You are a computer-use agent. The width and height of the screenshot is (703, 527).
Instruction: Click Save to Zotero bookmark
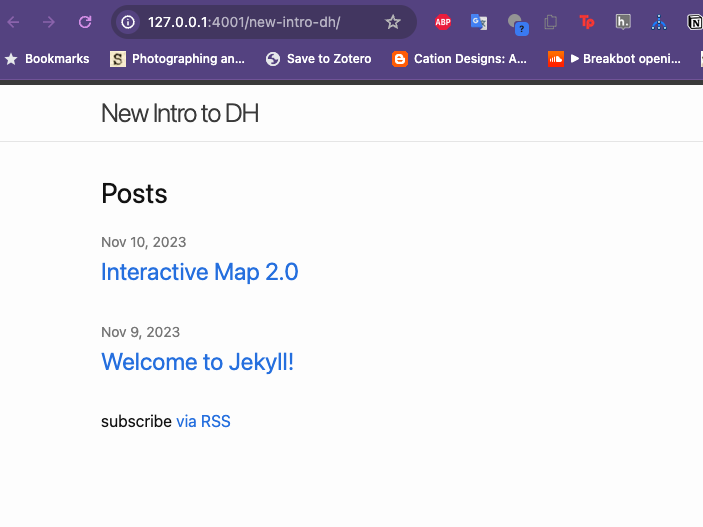pyautogui.click(x=318, y=59)
